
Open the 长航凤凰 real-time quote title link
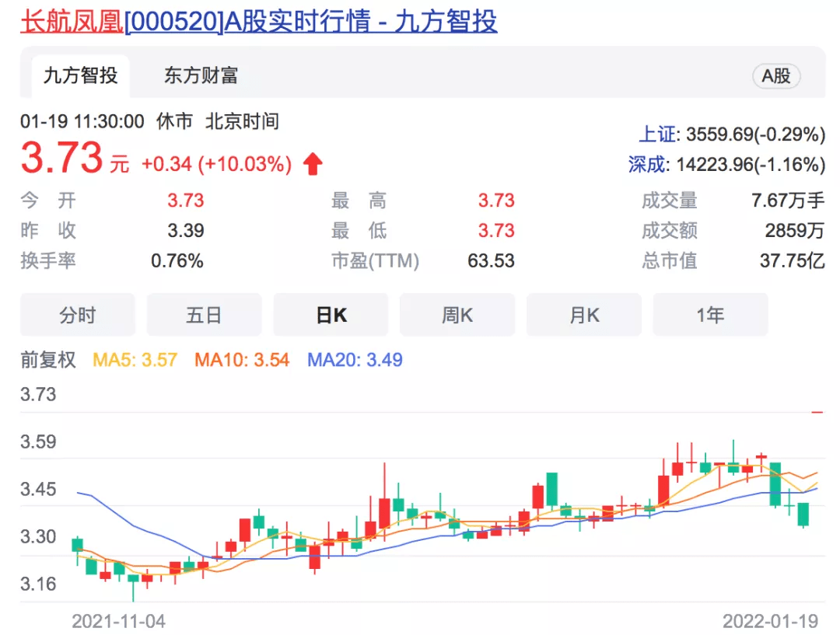[258, 21]
